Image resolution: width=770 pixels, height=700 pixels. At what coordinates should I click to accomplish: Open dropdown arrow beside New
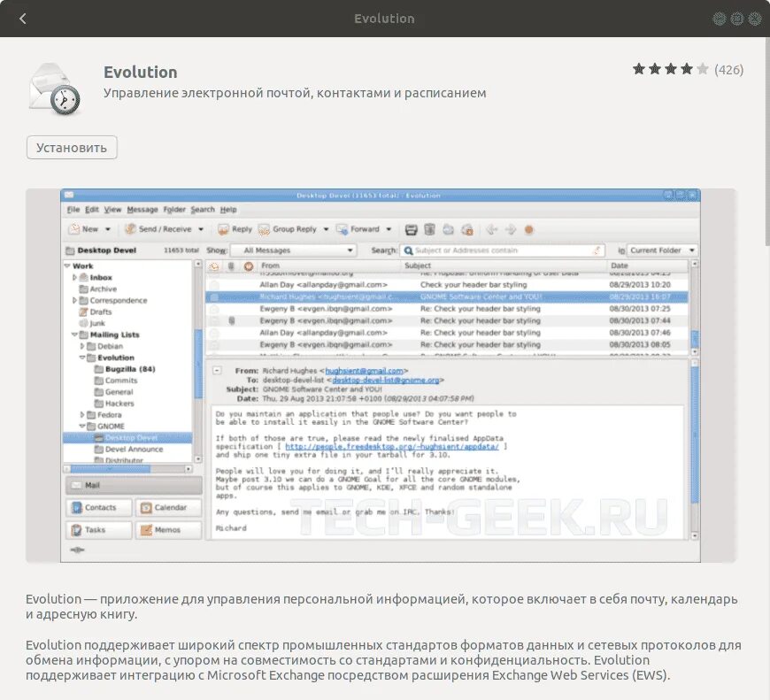click(x=108, y=229)
